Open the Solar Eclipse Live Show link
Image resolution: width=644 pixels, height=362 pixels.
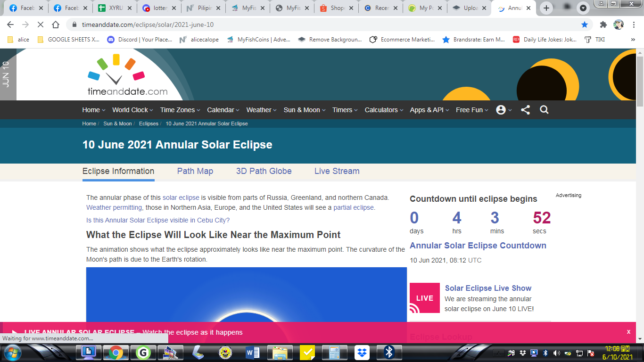[x=488, y=288]
